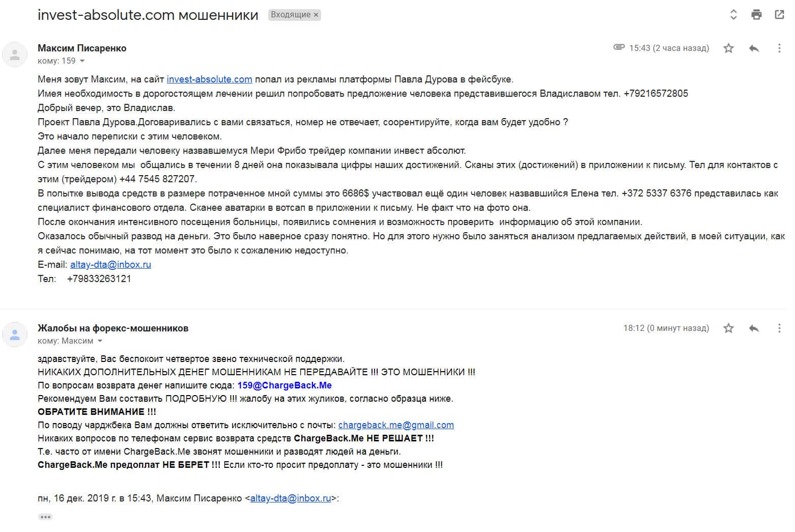Expand recipient details next to 'кому: Максим'
The height and width of the screenshot is (532, 795).
(100, 341)
